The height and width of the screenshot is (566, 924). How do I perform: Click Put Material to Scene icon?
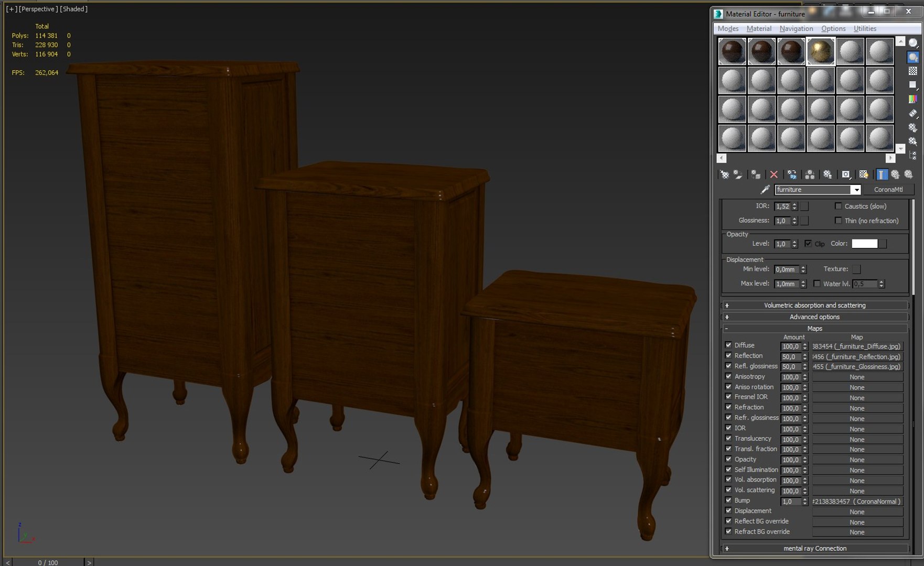point(738,175)
